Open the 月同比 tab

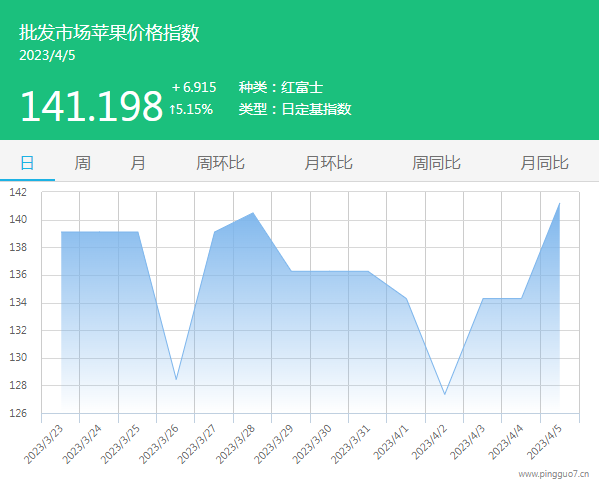click(x=544, y=163)
